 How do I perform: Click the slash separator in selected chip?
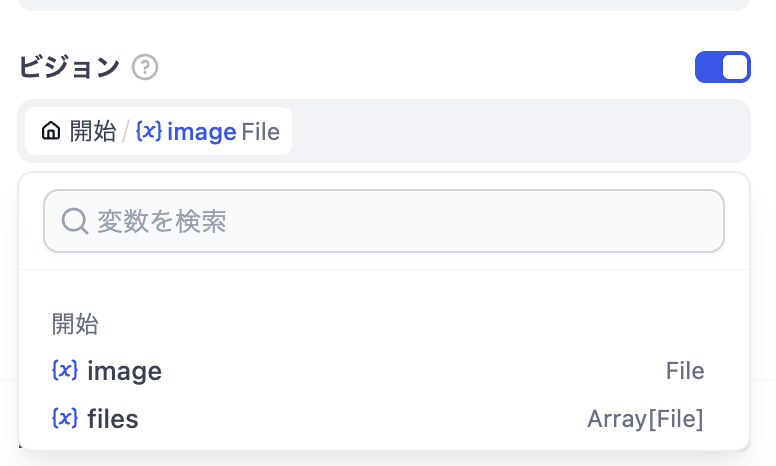pos(126,131)
